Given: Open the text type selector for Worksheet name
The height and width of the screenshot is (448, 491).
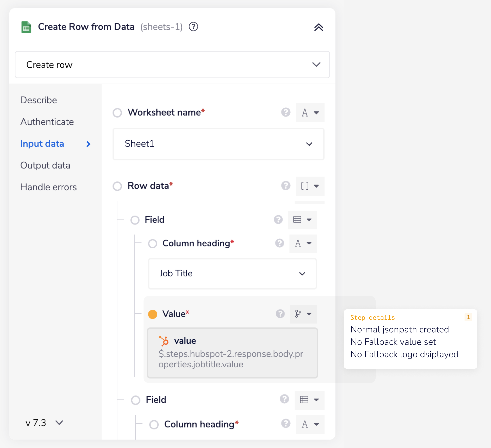Looking at the screenshot, I should coord(310,112).
